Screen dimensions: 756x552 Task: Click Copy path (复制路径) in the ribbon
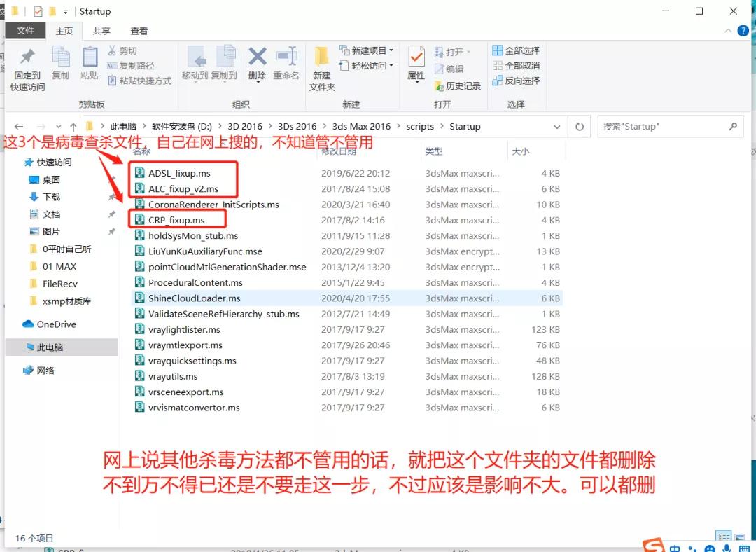[131, 65]
